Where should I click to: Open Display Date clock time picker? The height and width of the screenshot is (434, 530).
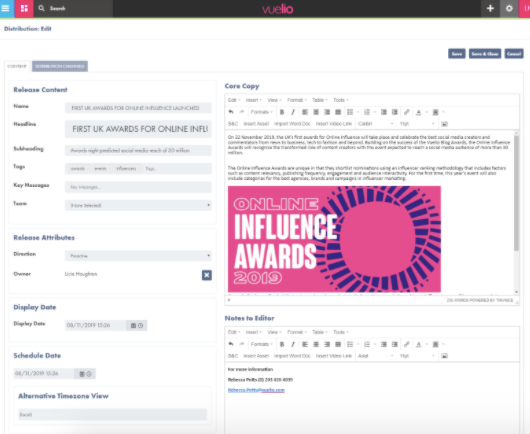point(141,326)
